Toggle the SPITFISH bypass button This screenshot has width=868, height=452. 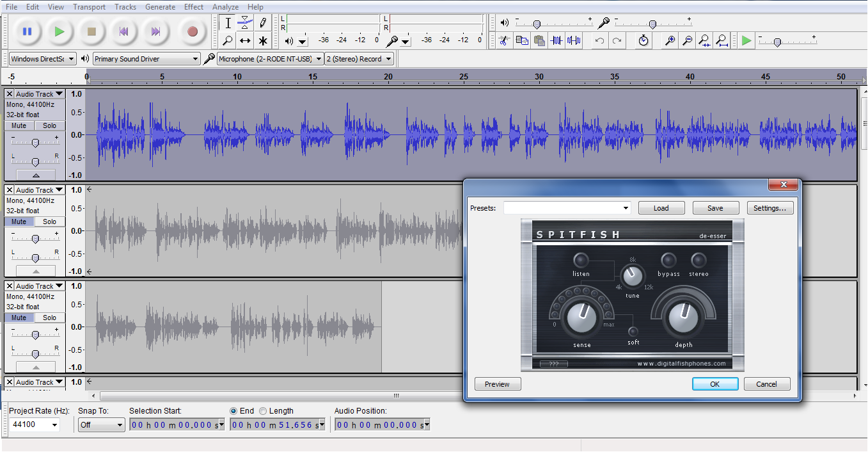coord(668,261)
